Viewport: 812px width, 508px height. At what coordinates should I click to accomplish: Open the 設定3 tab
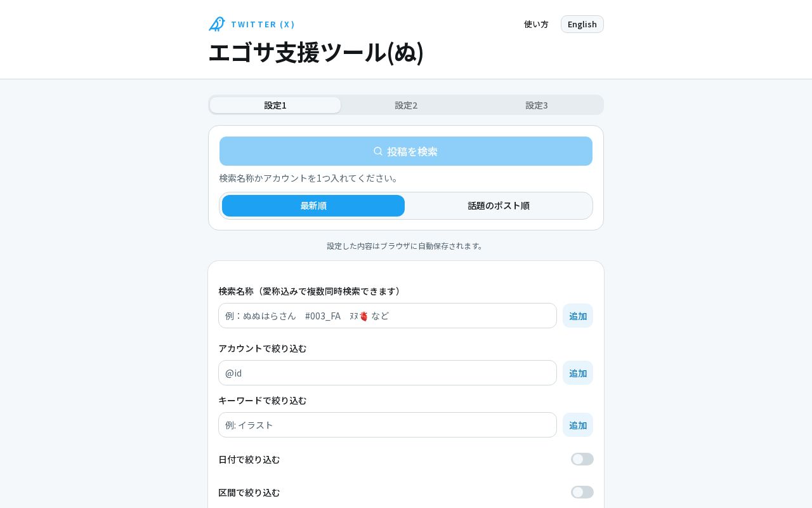537,105
